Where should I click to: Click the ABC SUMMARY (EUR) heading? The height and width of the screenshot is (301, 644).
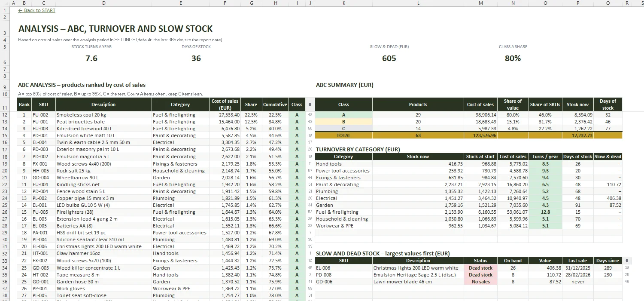pos(345,85)
